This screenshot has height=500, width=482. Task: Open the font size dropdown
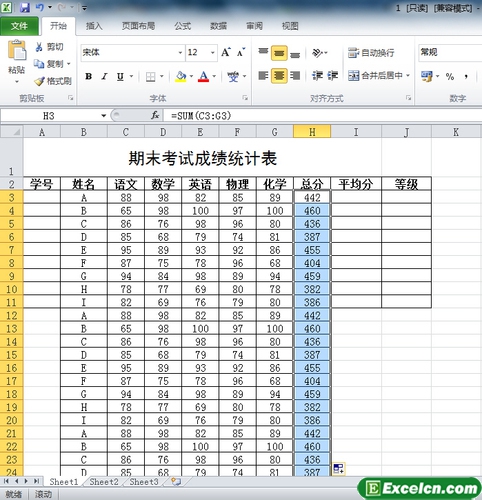tap(212, 53)
